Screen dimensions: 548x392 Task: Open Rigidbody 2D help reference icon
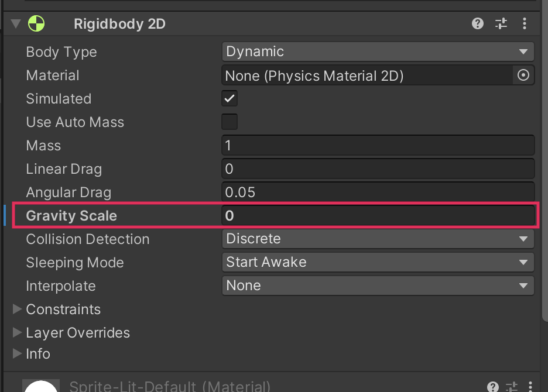click(x=478, y=24)
